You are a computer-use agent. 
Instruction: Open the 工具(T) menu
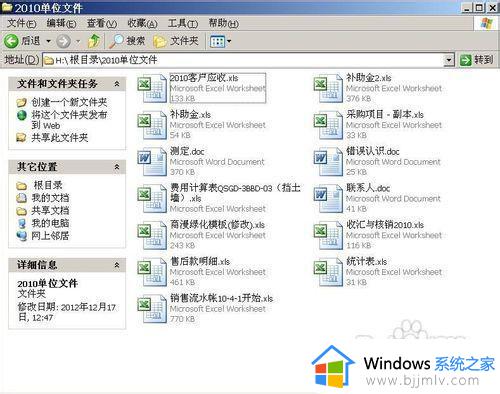183,24
